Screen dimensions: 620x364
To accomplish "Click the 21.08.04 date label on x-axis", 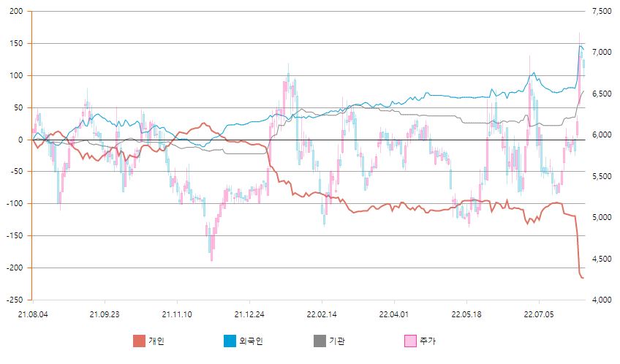I will click(x=32, y=314).
